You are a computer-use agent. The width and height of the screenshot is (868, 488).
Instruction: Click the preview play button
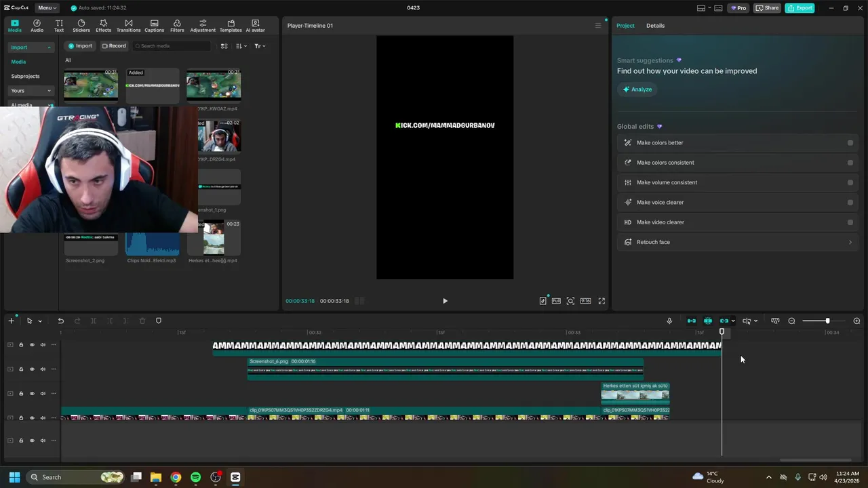click(x=445, y=301)
